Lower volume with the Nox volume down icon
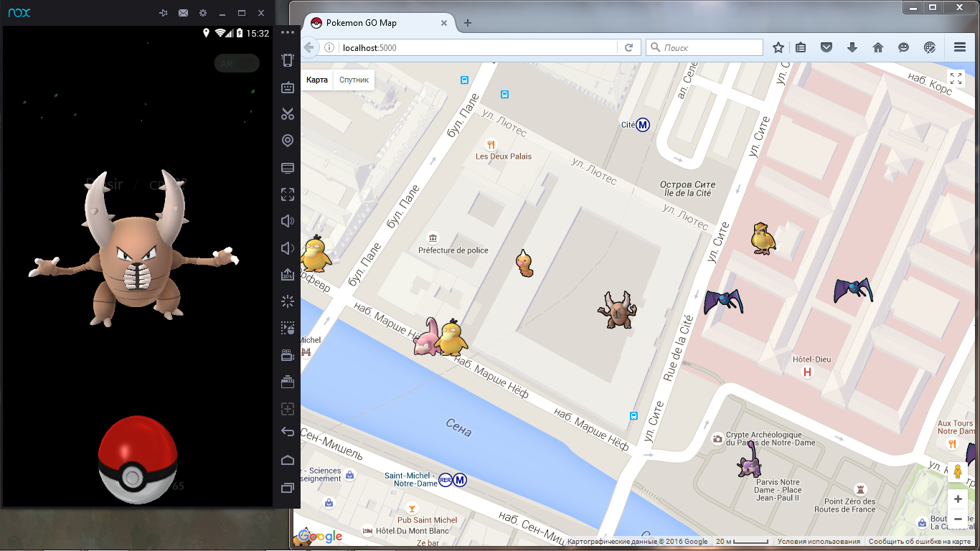Screen dimensions: 980x551 pos(288,248)
